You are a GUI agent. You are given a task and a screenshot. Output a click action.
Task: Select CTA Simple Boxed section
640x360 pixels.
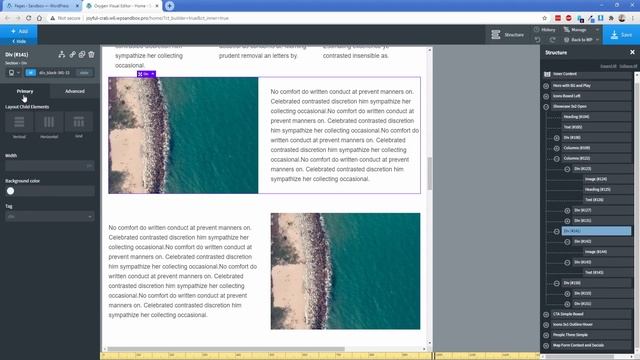pyautogui.click(x=591, y=314)
